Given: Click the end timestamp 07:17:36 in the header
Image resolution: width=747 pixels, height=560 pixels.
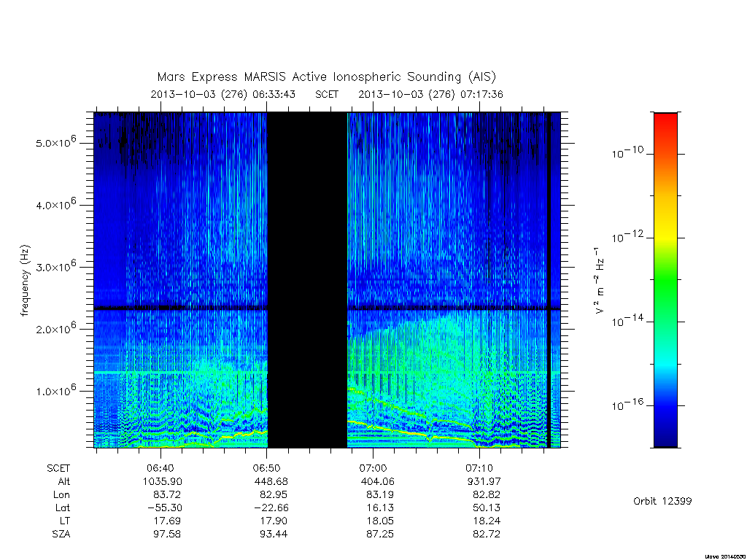Looking at the screenshot, I should tap(481, 94).
